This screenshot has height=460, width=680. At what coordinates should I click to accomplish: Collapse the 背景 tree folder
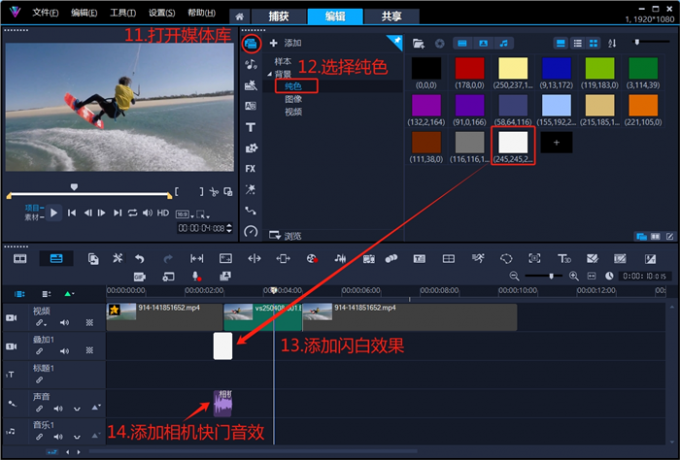270,75
